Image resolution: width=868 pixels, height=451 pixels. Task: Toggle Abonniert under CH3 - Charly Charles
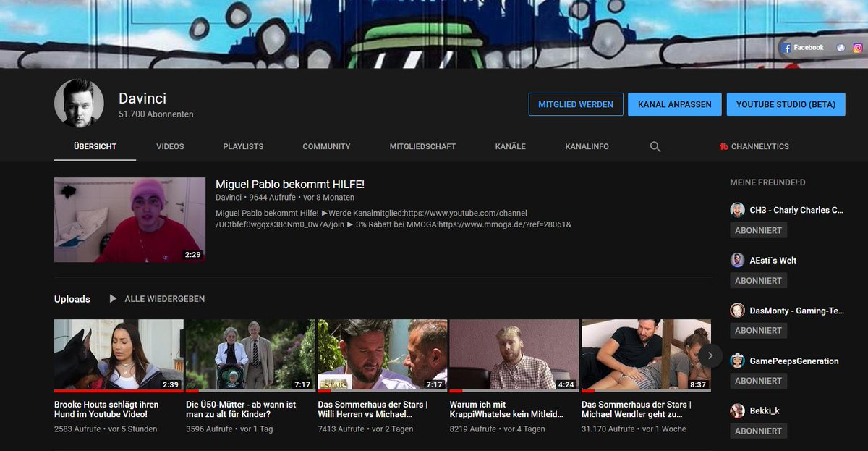758,230
